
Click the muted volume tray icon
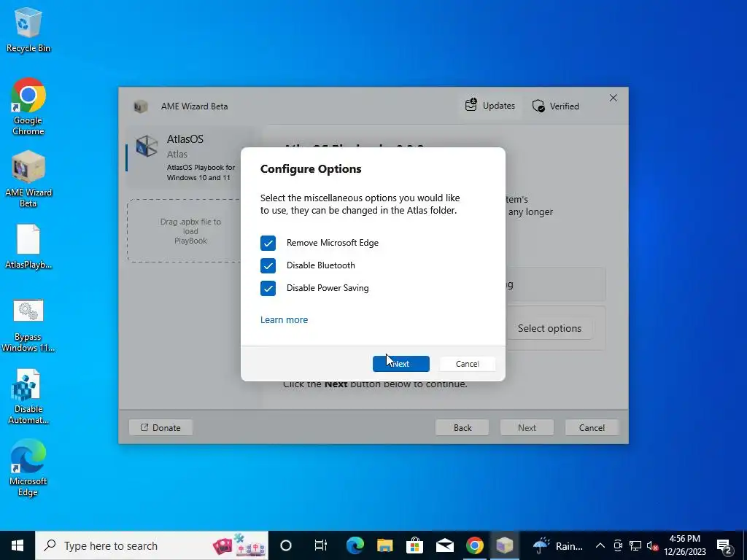tap(653, 545)
